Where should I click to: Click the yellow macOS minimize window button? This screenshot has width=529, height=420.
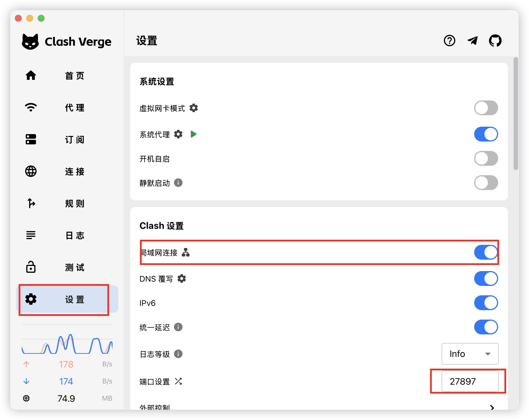click(x=30, y=18)
